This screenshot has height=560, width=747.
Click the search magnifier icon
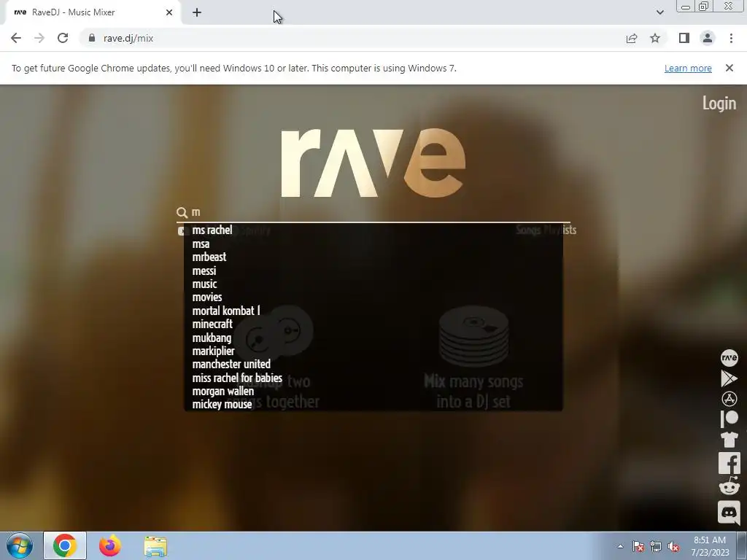(x=182, y=212)
